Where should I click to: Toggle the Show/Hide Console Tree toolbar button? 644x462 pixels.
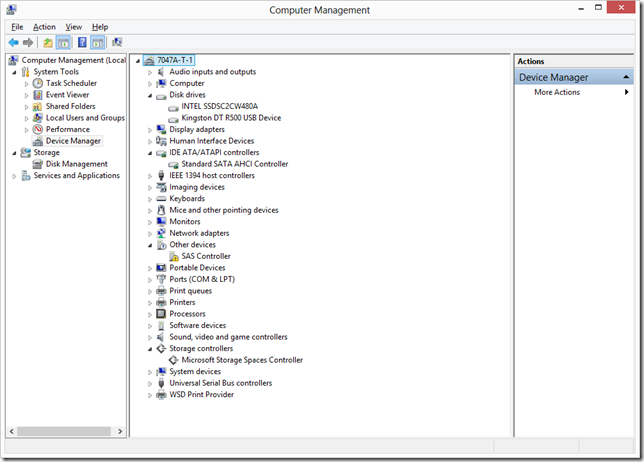coord(63,42)
